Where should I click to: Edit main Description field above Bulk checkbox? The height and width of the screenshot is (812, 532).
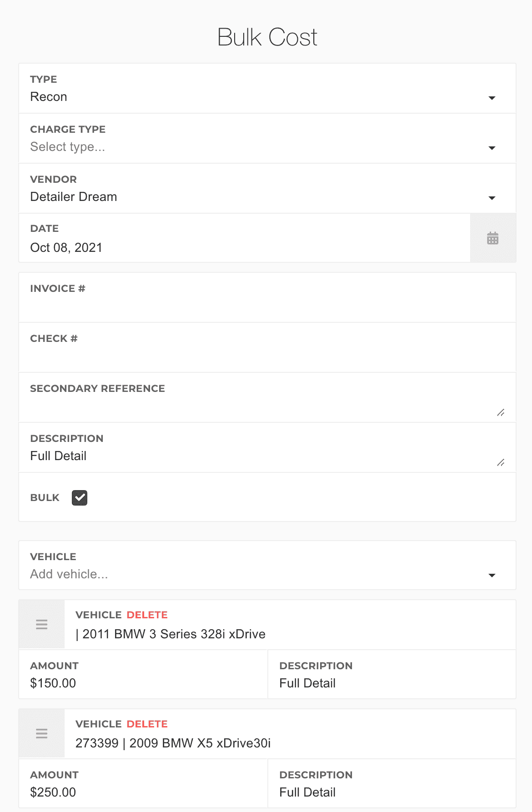click(259, 456)
